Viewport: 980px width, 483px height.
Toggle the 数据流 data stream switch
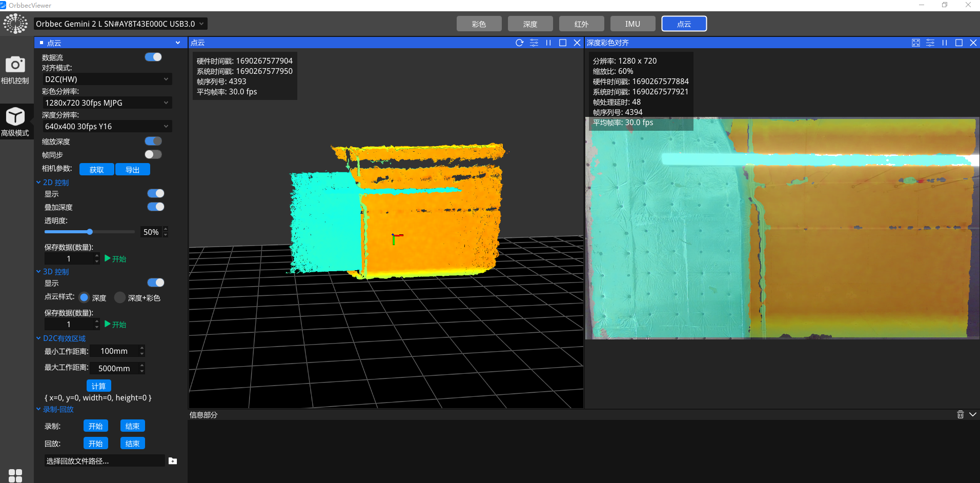[153, 57]
